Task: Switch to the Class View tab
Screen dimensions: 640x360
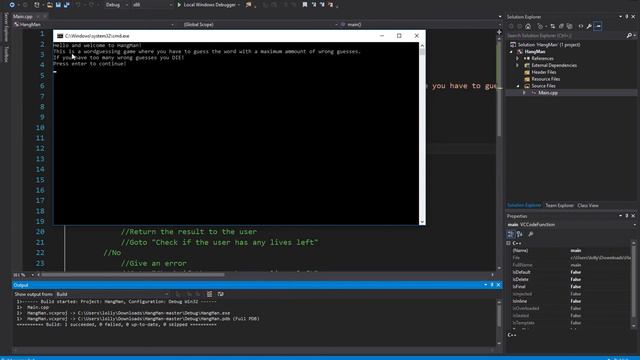Action: point(588,205)
